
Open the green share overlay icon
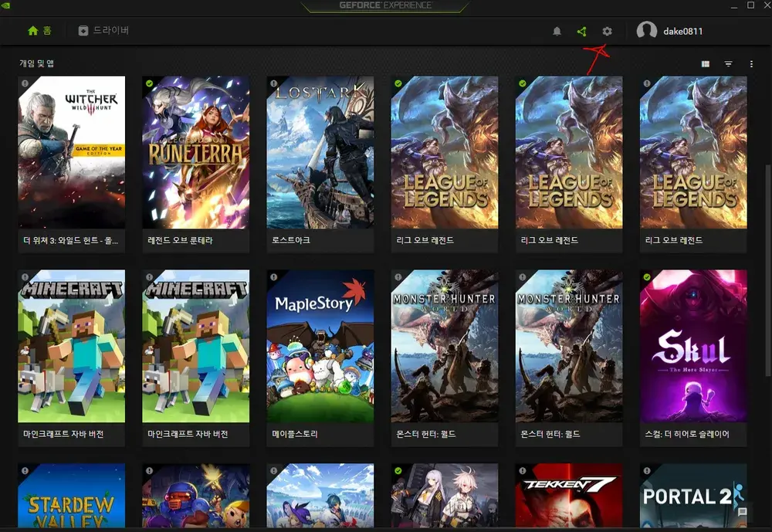point(581,31)
